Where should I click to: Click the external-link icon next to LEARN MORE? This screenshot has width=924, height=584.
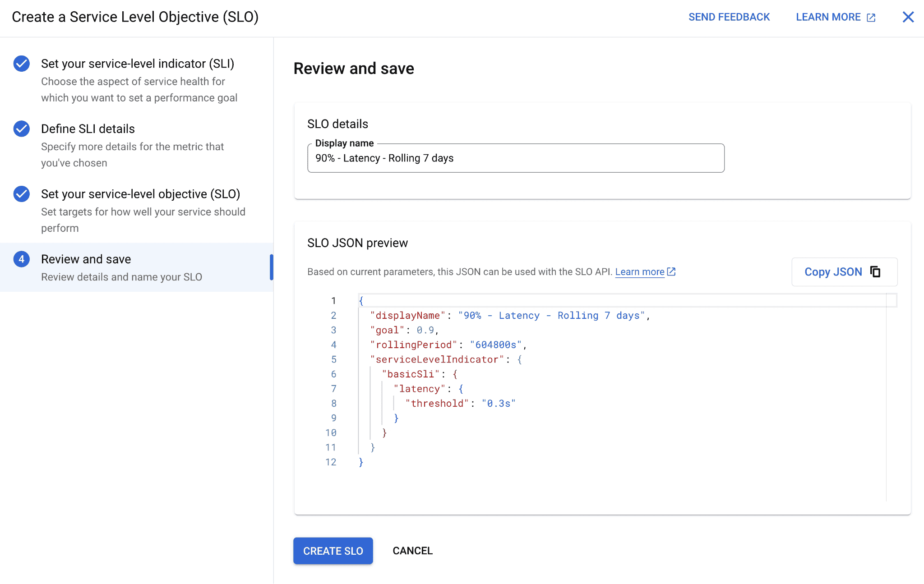point(871,17)
